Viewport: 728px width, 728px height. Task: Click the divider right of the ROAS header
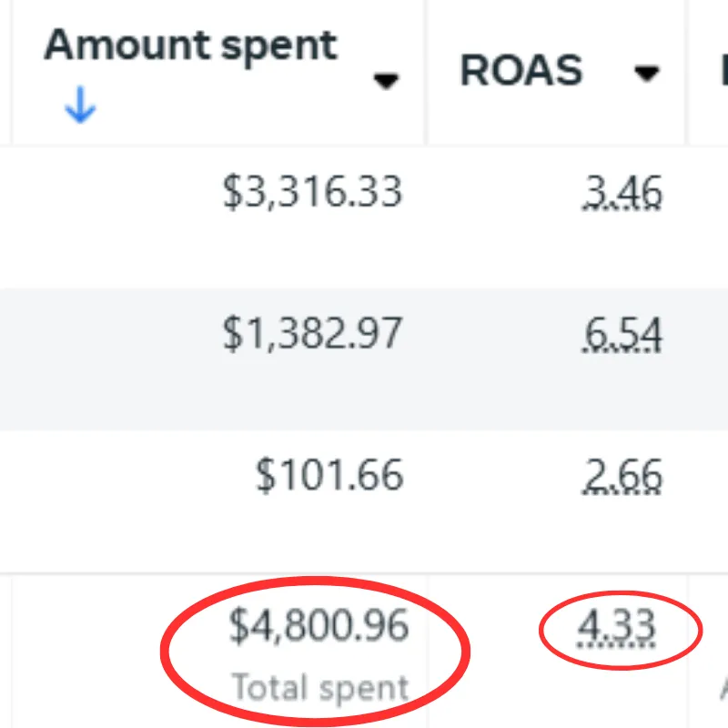tap(686, 73)
